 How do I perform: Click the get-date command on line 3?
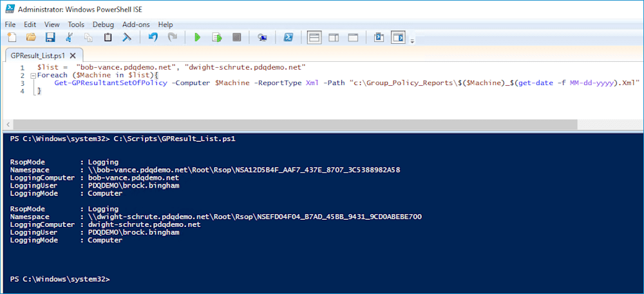pyautogui.click(x=536, y=83)
